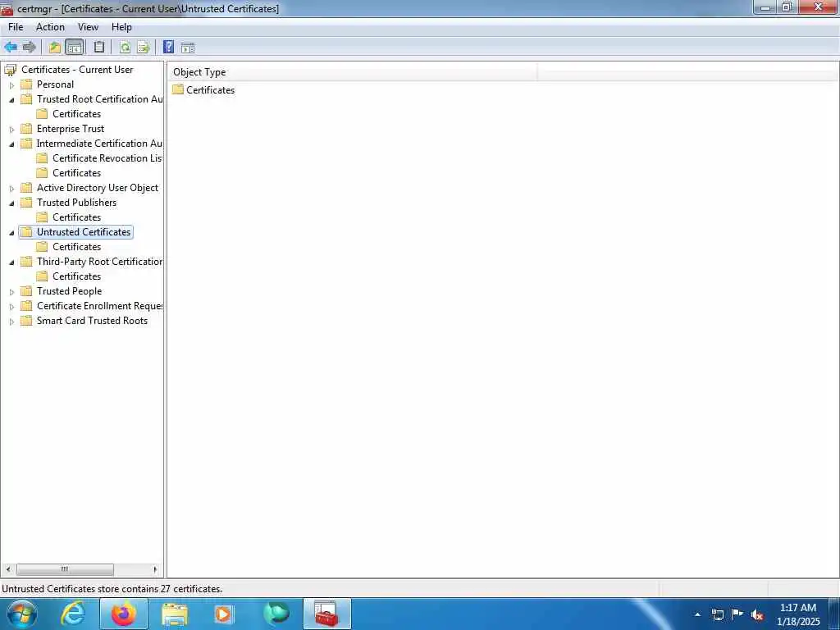Select Personal in the tree
The height and width of the screenshot is (630, 840).
(x=55, y=84)
